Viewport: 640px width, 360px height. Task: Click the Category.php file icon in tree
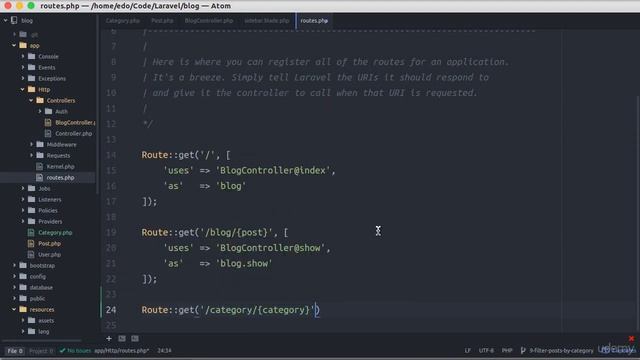[x=31, y=233]
